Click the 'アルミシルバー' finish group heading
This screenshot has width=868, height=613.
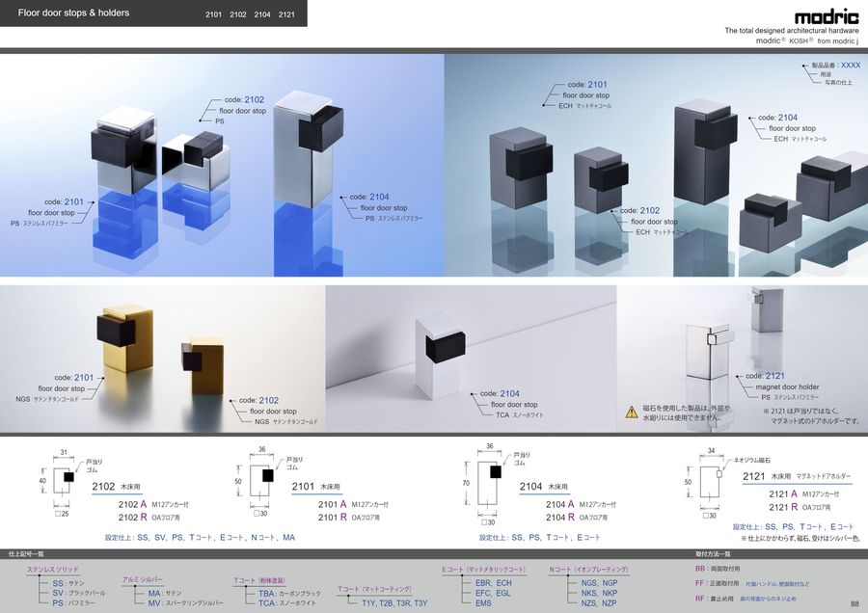tap(143, 579)
